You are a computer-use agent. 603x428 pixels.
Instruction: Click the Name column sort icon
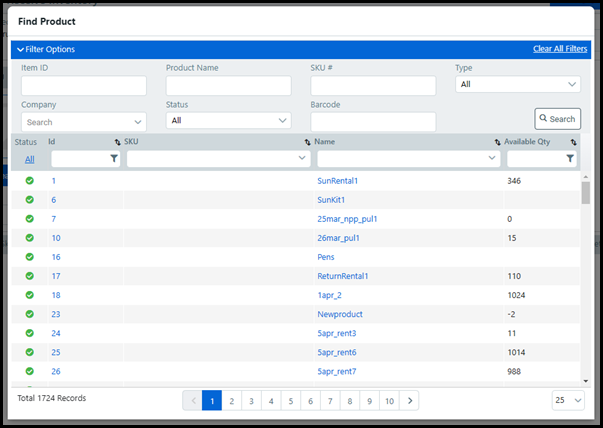(x=498, y=143)
